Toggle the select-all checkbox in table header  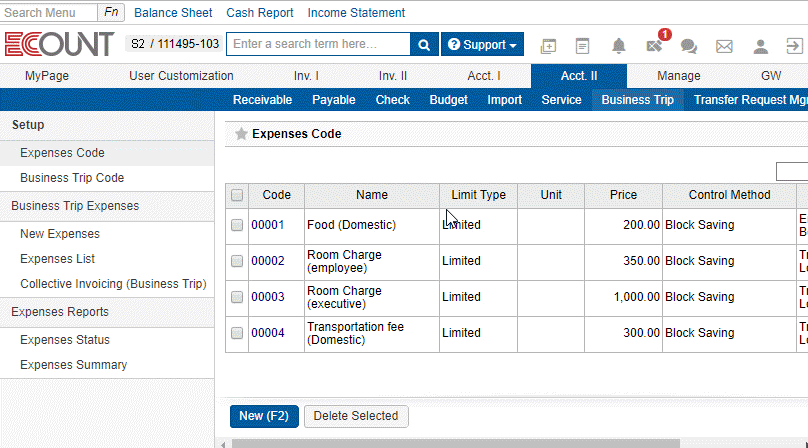(237, 195)
